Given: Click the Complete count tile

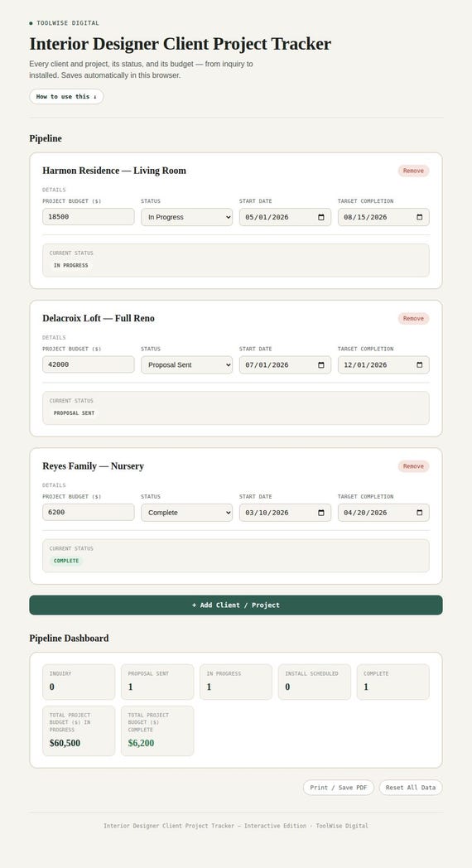Looking at the screenshot, I should [x=393, y=682].
